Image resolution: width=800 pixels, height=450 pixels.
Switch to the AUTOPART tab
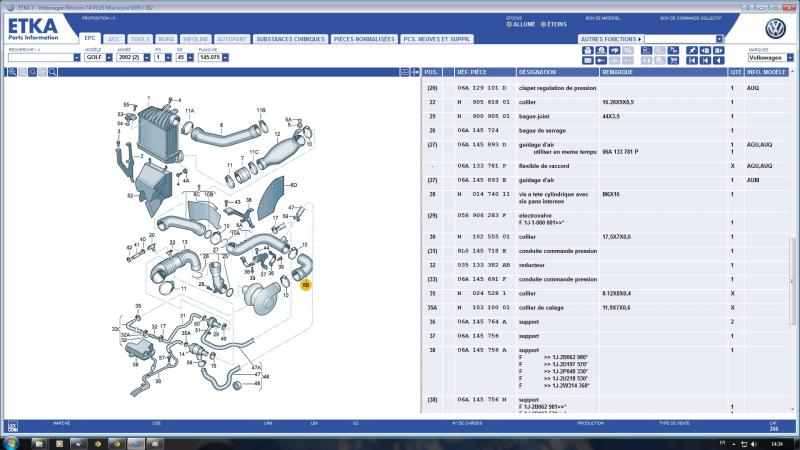tap(232, 39)
